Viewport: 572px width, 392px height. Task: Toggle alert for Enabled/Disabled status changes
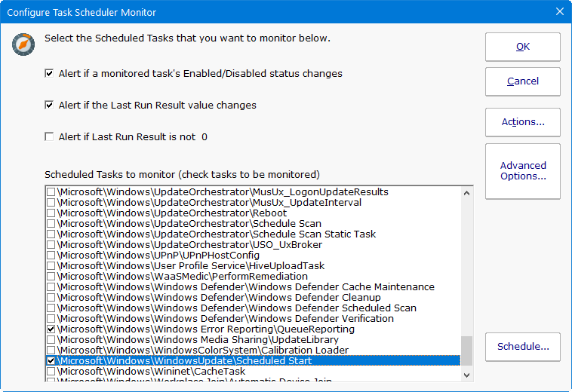(x=50, y=74)
